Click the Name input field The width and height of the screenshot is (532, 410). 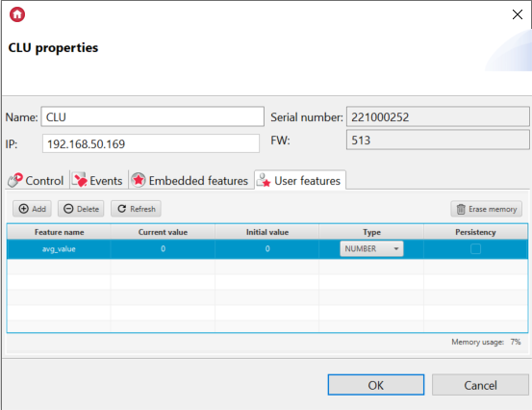(153, 116)
